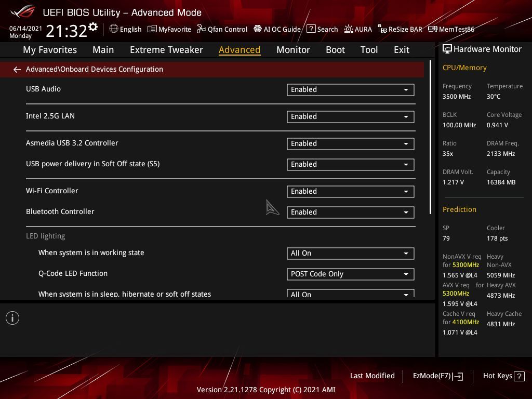Open the Extreme Tweaker tab
The height and width of the screenshot is (399, 532).
tap(166, 50)
